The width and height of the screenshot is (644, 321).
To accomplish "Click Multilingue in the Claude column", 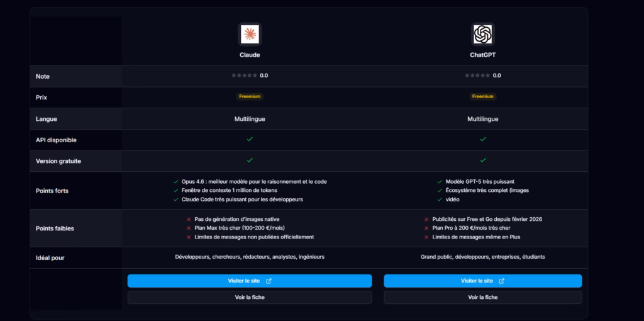I will (250, 119).
